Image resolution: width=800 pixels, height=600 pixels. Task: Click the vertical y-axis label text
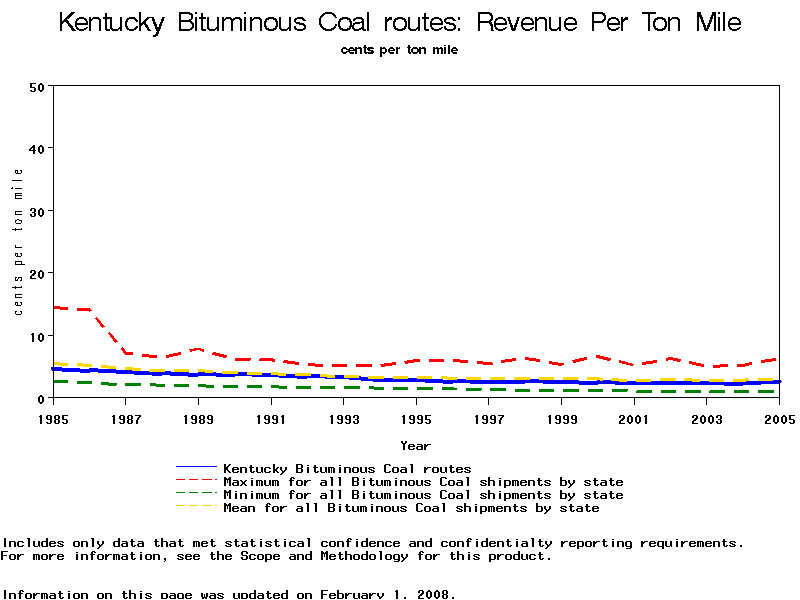click(x=19, y=241)
